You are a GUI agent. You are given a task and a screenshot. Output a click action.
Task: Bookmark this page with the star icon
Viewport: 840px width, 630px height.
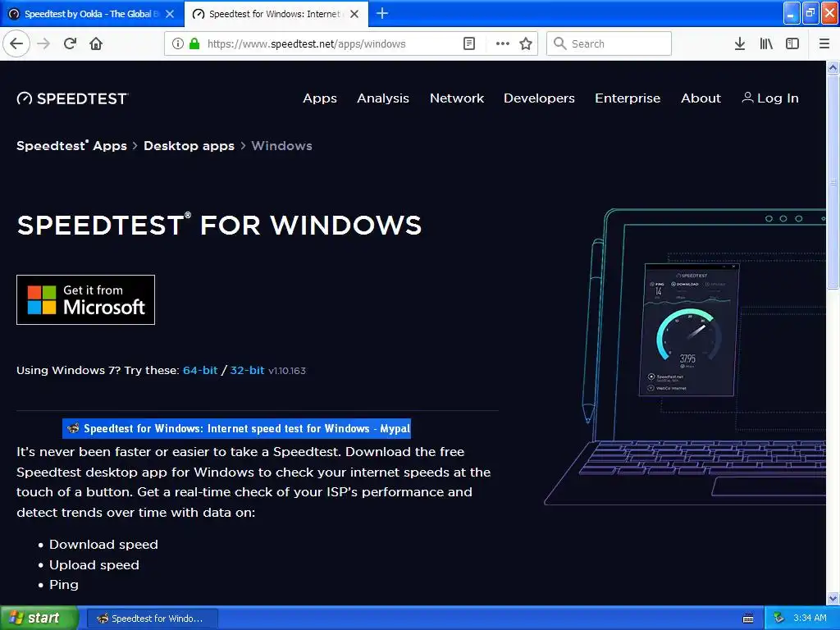tap(526, 43)
